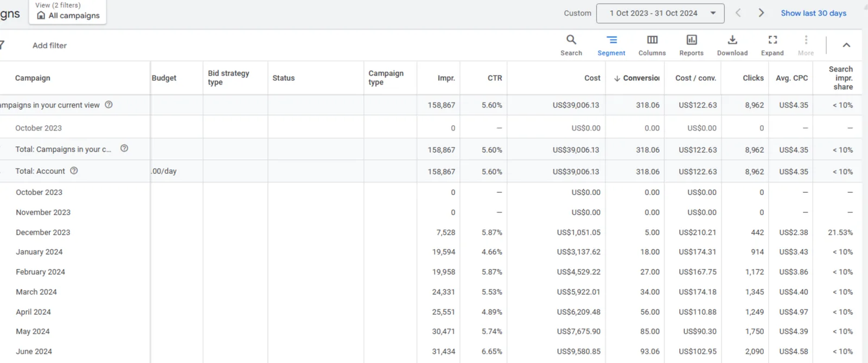
Task: Open the More options menu
Action: pos(806,45)
